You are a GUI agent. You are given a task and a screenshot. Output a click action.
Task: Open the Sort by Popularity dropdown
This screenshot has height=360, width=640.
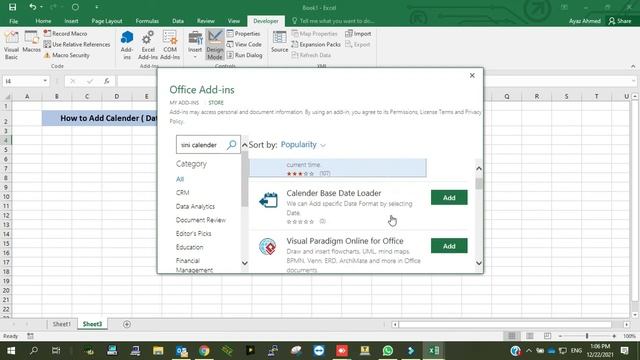coord(303,144)
